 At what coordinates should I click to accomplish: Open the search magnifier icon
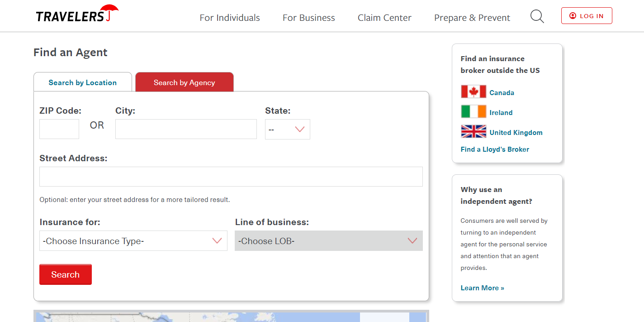tap(537, 17)
